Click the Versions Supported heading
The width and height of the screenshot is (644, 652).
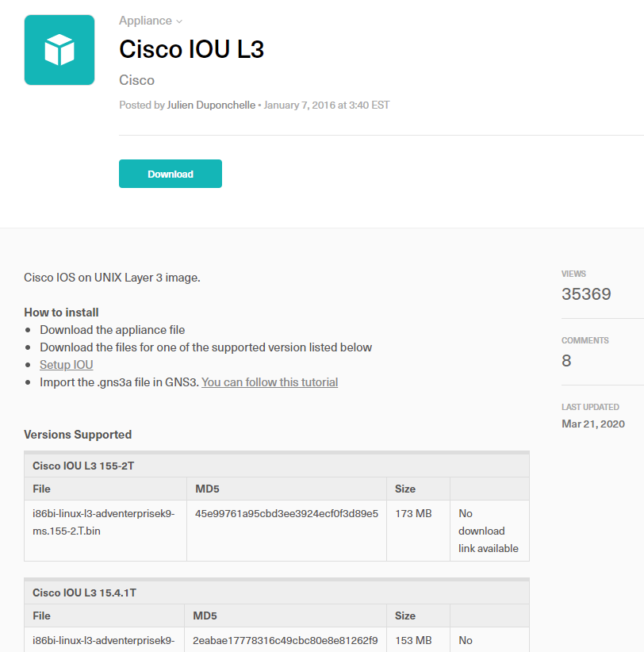point(78,435)
